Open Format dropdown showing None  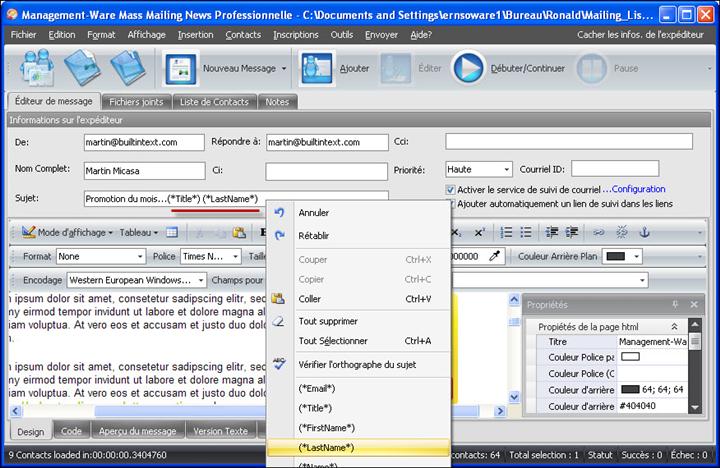101,256
